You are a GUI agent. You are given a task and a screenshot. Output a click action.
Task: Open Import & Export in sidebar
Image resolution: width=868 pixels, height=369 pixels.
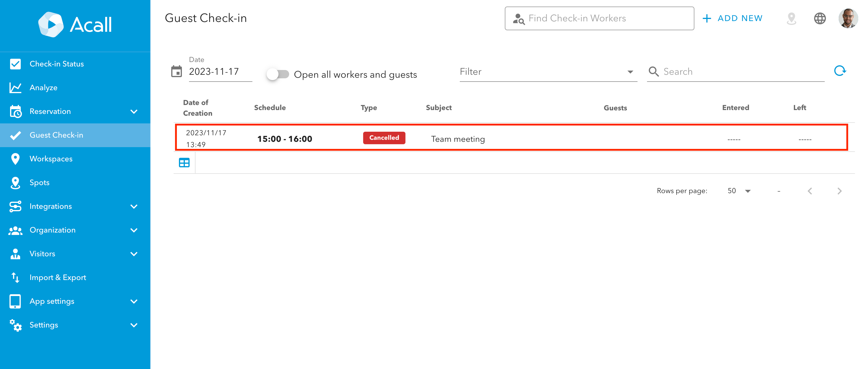(x=75, y=277)
